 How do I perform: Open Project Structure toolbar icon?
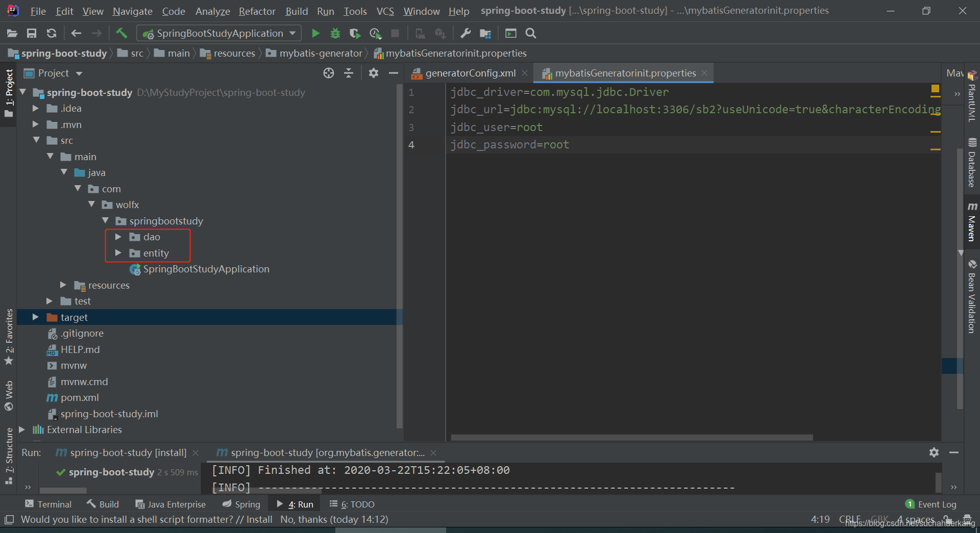point(485,34)
